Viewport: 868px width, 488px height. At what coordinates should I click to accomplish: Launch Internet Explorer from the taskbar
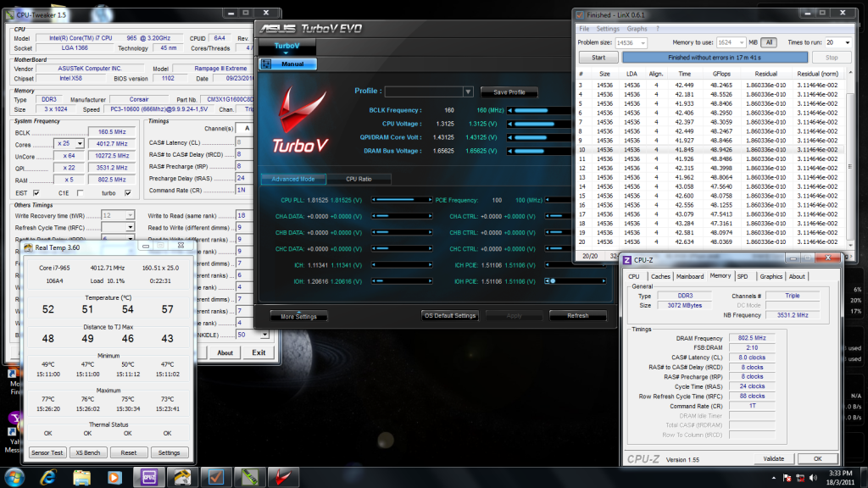[x=48, y=477]
